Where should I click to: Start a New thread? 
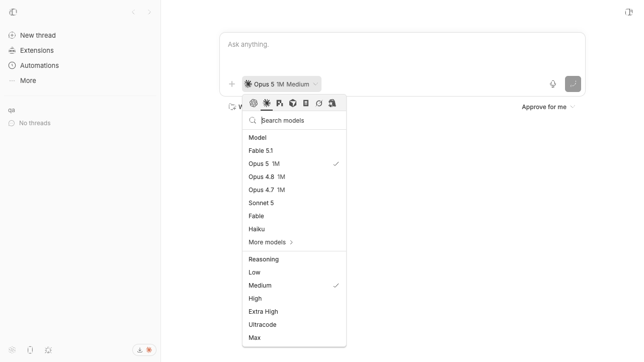point(80,35)
